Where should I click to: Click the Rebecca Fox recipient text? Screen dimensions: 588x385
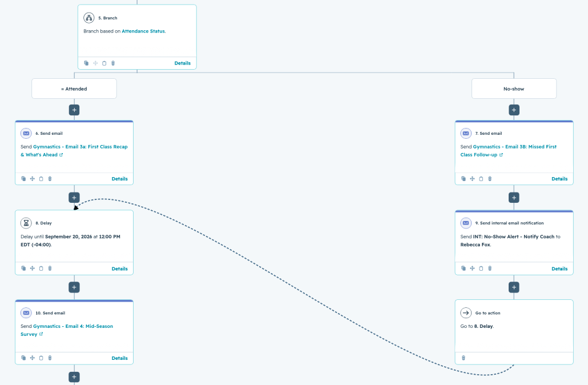[475, 244]
